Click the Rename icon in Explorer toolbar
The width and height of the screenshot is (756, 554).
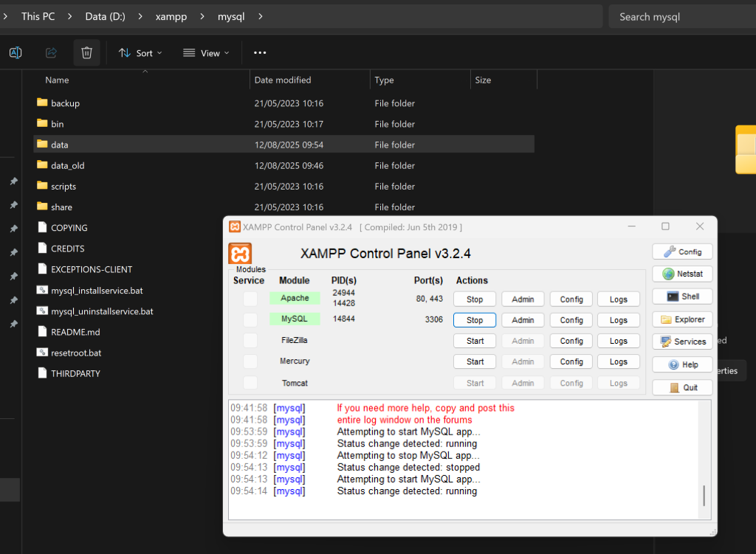16,52
